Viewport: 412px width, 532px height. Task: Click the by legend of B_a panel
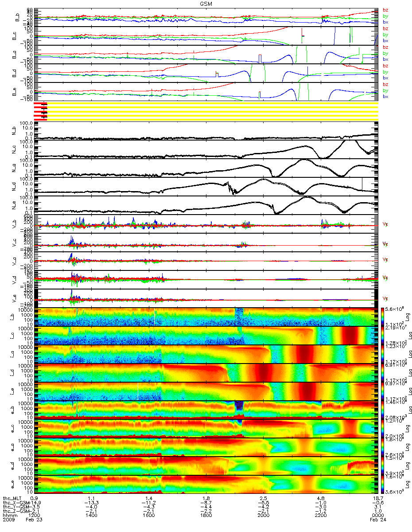[385, 54]
